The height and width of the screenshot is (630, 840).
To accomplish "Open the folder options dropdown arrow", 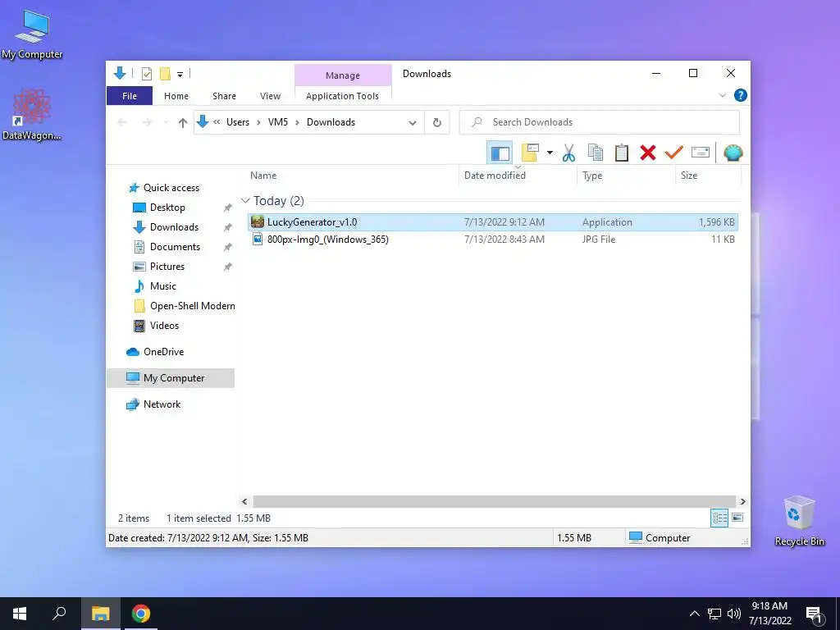I will pyautogui.click(x=550, y=153).
